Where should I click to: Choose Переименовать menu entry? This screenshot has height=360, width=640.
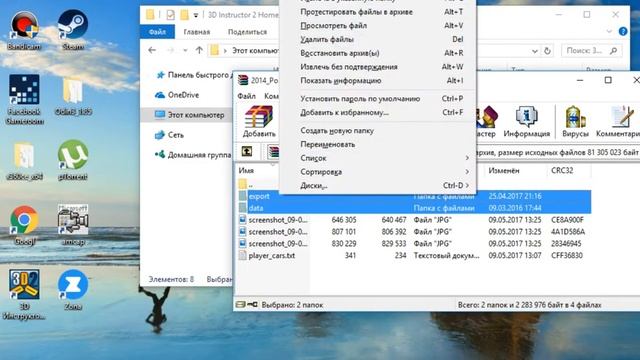(378, 144)
